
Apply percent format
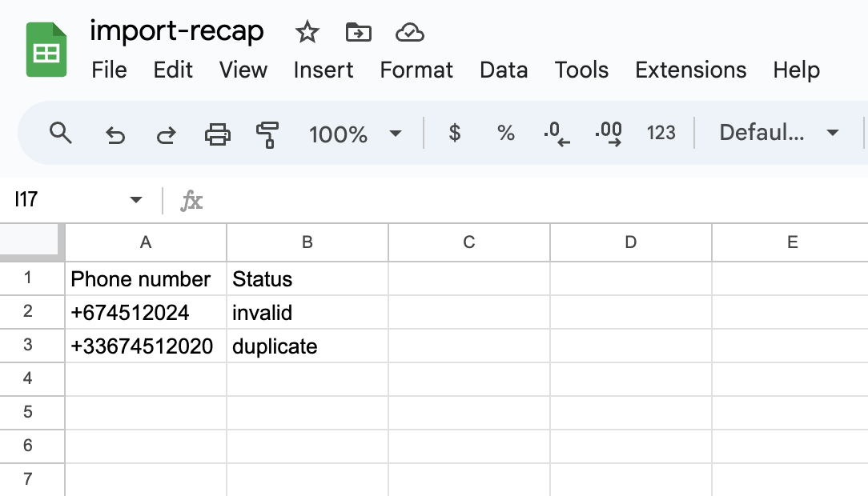click(505, 133)
